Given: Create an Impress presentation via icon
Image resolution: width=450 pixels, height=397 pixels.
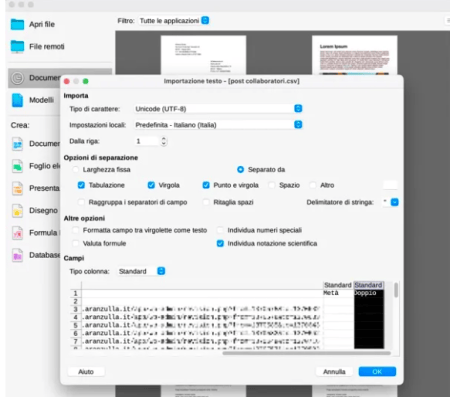Looking at the screenshot, I should pos(17,188).
